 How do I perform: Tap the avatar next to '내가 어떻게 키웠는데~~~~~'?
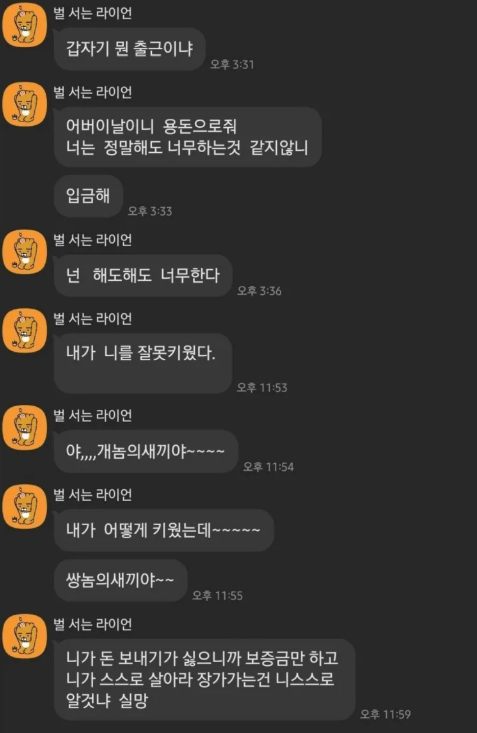25,506
